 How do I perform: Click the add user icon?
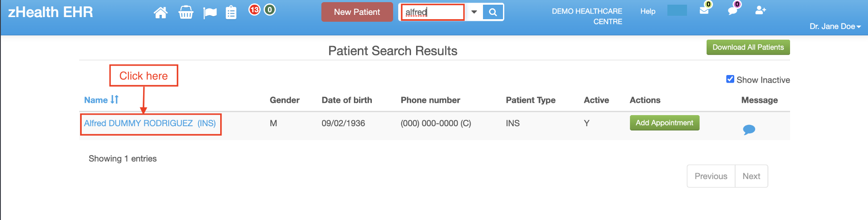point(760,10)
